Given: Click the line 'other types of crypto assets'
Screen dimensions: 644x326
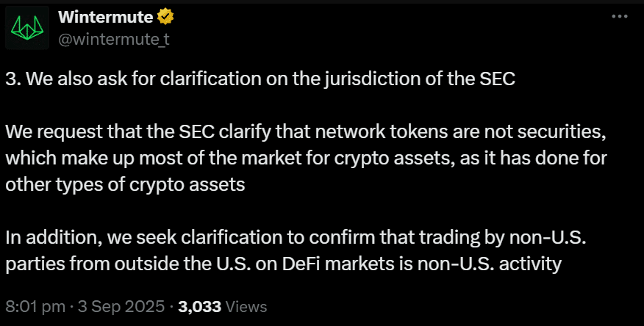Looking at the screenshot, I should click(125, 185).
